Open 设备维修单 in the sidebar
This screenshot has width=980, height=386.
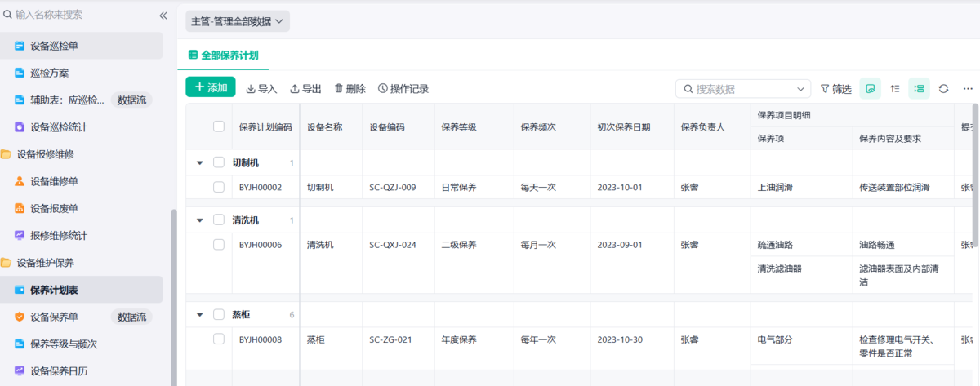click(x=82, y=181)
